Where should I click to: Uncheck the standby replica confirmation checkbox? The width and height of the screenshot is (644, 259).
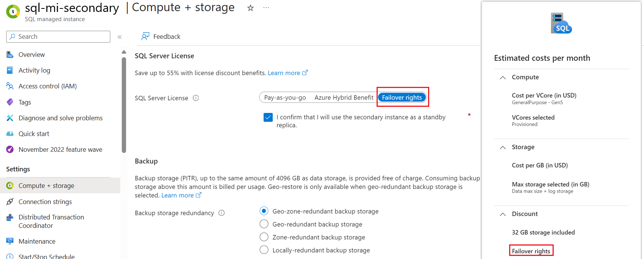click(x=268, y=117)
